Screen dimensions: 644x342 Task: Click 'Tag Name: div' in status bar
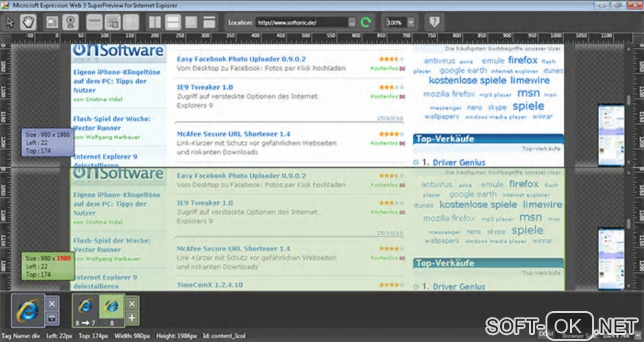21,336
